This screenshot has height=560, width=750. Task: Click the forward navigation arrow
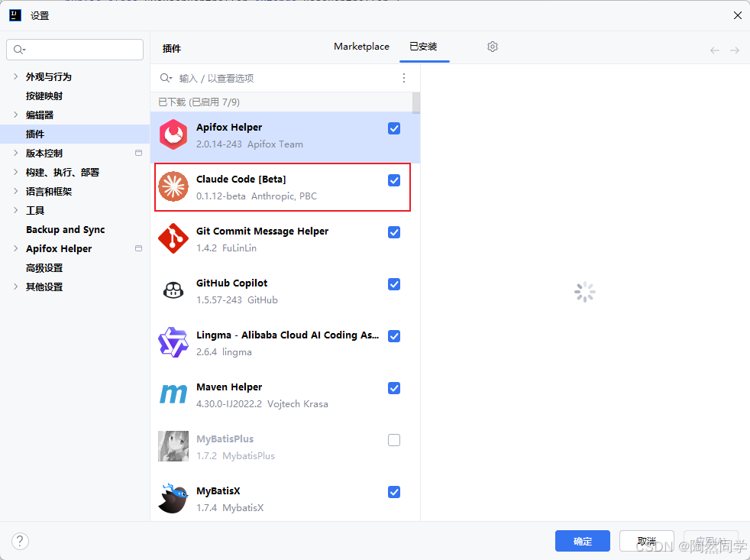coord(735,50)
